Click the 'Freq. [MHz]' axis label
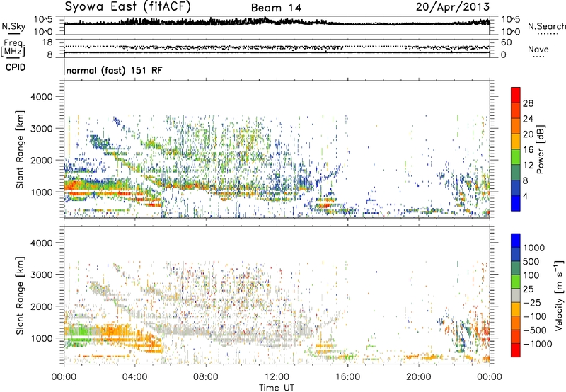The width and height of the screenshot is (566, 392). 13,47
